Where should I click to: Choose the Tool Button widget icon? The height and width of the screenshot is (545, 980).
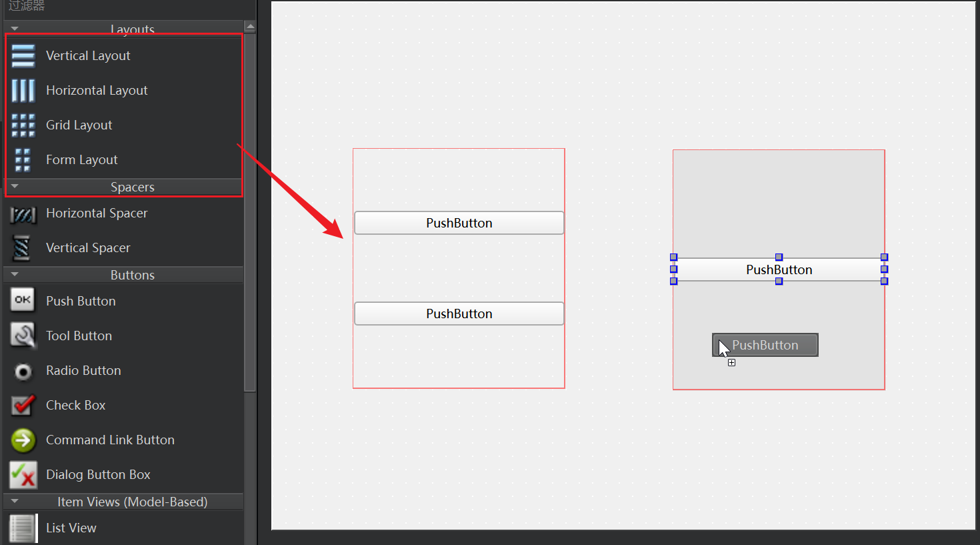[23, 336]
